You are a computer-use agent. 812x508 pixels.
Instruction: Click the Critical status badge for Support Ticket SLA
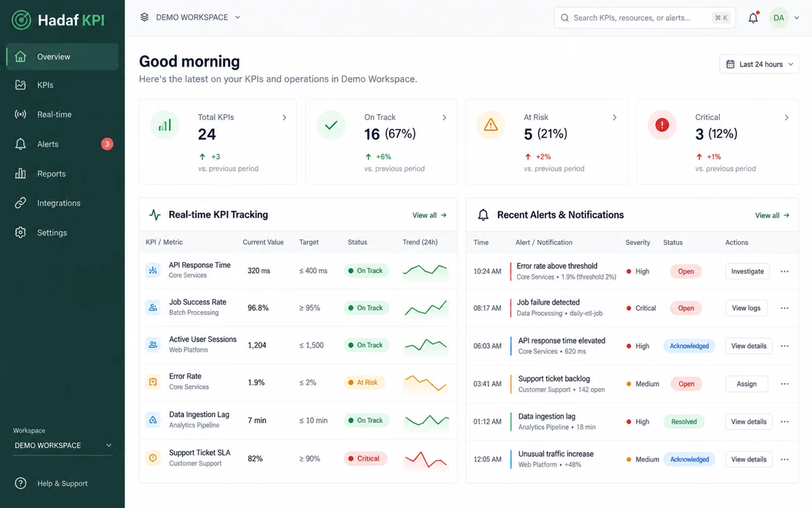(x=365, y=459)
